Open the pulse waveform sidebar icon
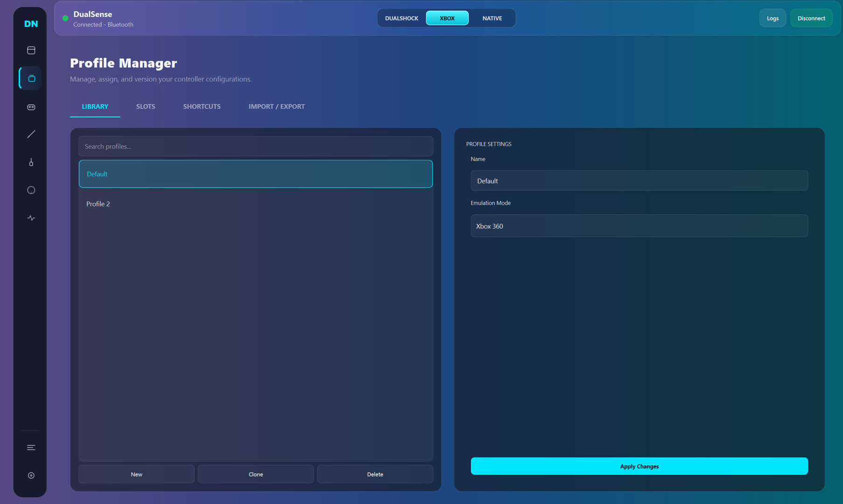This screenshot has height=504, width=843. (x=31, y=218)
